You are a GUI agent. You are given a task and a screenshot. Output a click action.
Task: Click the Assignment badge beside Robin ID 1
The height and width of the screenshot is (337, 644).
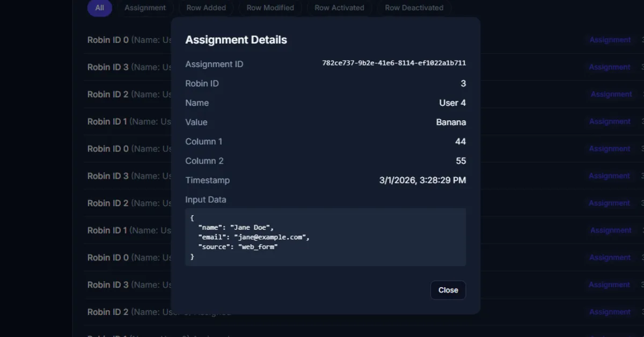tap(610, 121)
